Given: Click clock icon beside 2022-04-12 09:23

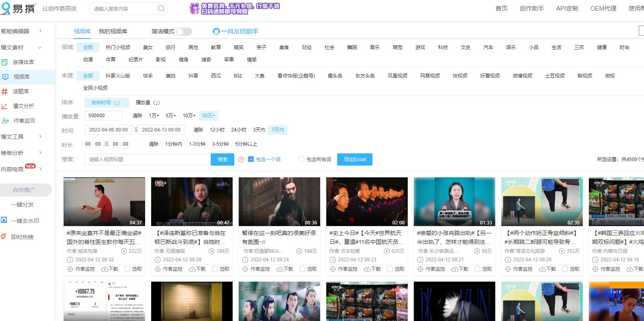Looking at the screenshot, I should pyautogui.click(x=333, y=260).
